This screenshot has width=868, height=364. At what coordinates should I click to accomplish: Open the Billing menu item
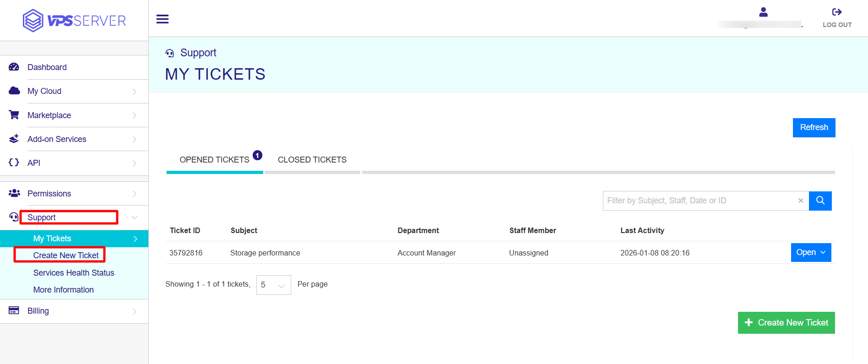38,311
